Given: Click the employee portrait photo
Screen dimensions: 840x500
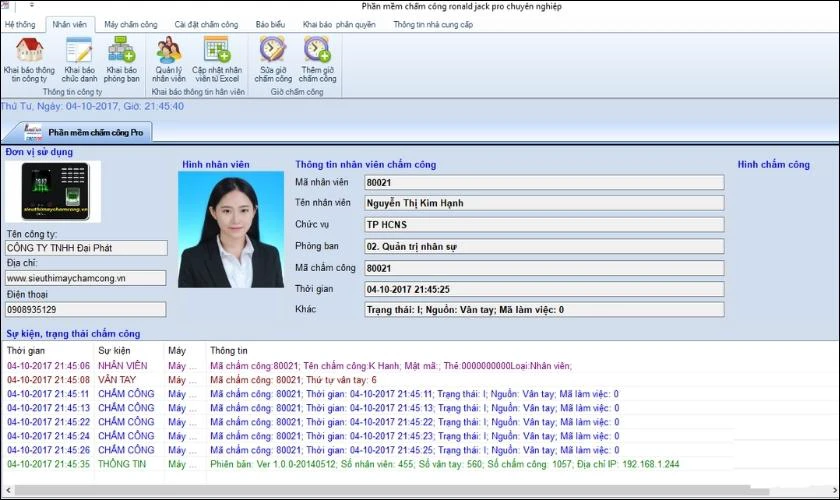Looking at the screenshot, I should [x=231, y=229].
